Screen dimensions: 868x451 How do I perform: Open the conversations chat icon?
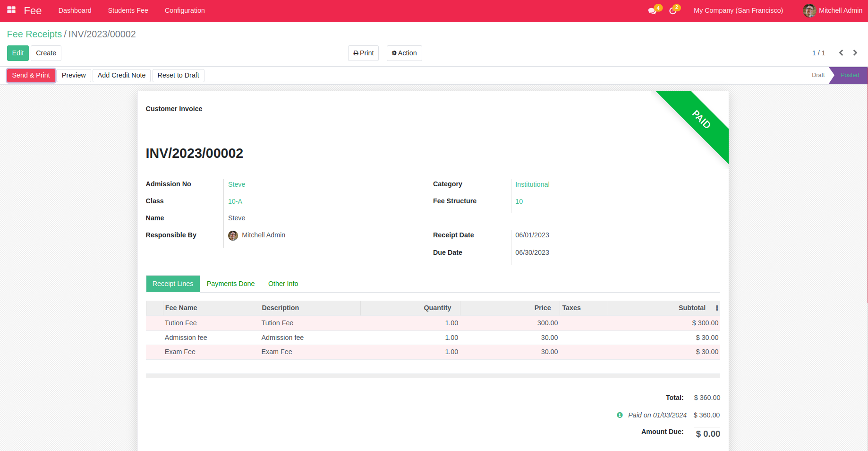click(x=652, y=11)
